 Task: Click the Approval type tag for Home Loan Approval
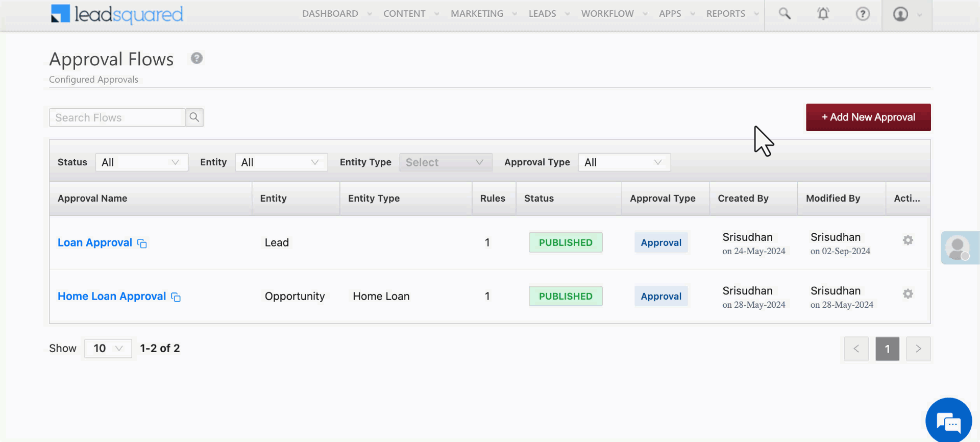coord(661,296)
